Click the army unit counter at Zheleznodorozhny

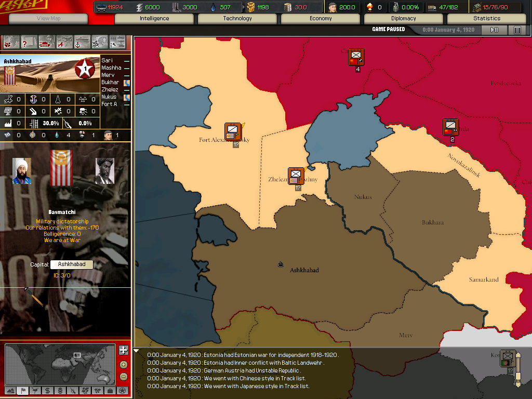point(296,176)
